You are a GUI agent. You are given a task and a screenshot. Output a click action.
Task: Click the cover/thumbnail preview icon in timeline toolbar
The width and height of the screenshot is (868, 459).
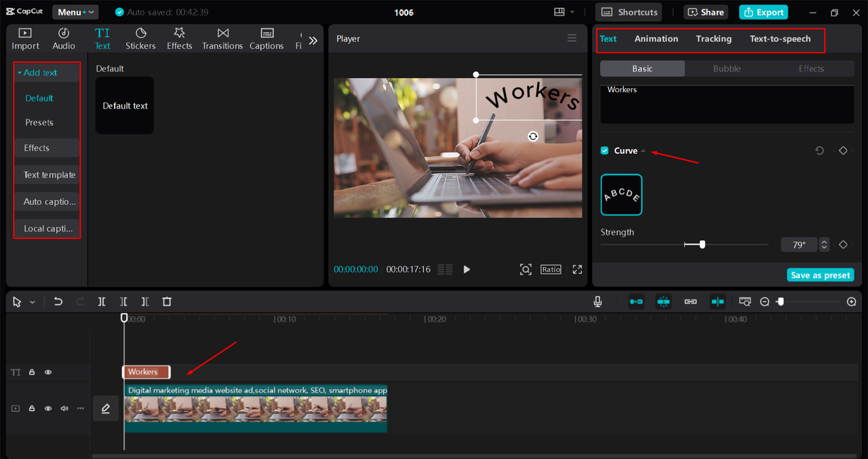tap(745, 302)
